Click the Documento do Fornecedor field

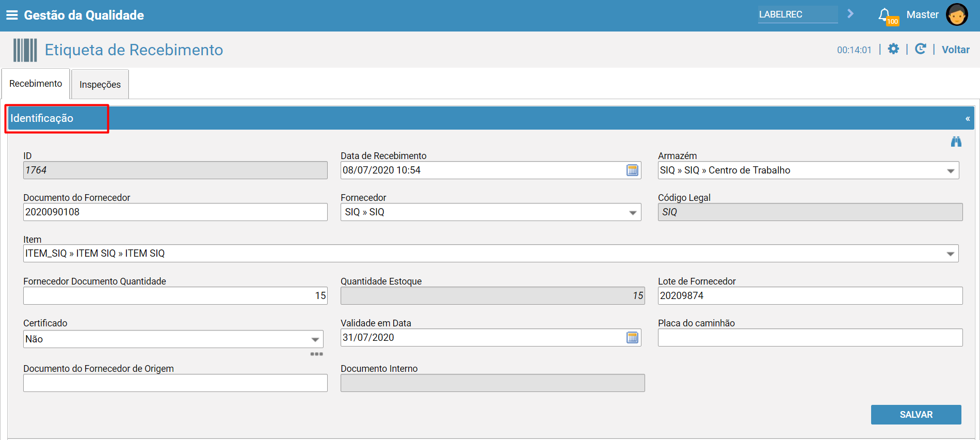pyautogui.click(x=175, y=212)
